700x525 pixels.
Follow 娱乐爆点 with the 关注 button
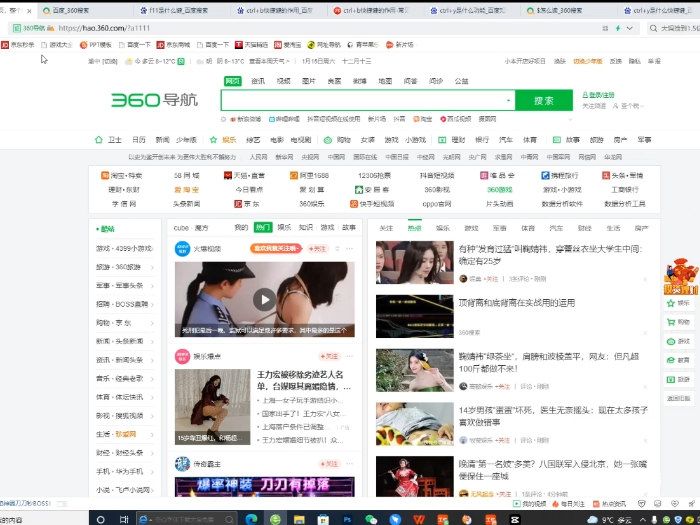(x=330, y=356)
